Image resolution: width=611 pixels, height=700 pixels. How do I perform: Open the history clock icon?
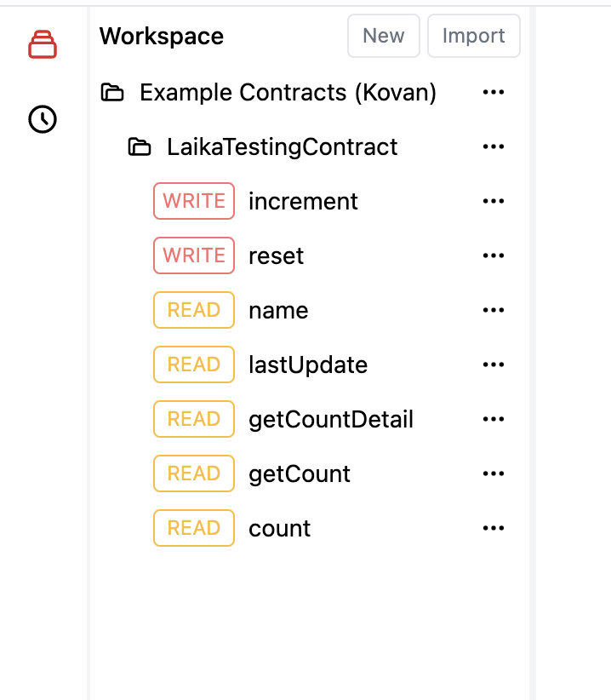[43, 120]
